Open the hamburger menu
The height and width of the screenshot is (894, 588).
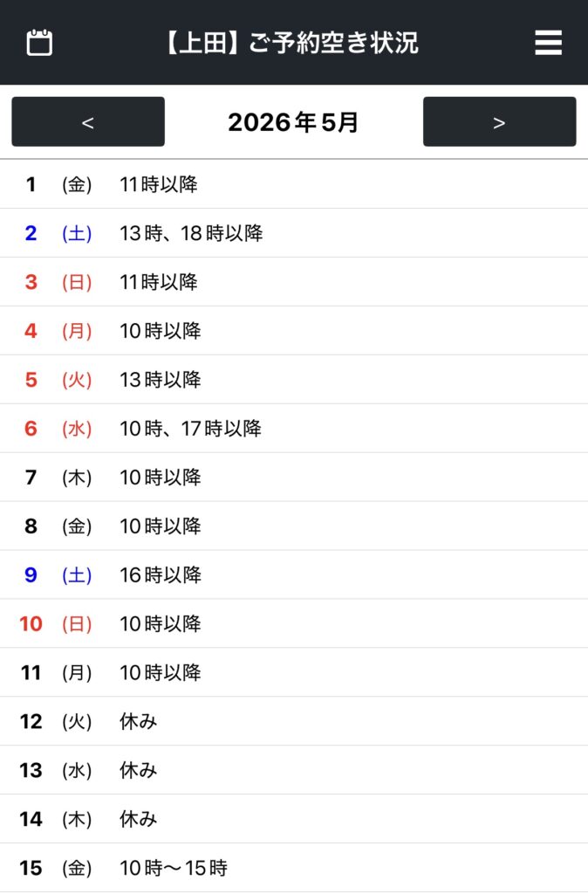tap(548, 43)
